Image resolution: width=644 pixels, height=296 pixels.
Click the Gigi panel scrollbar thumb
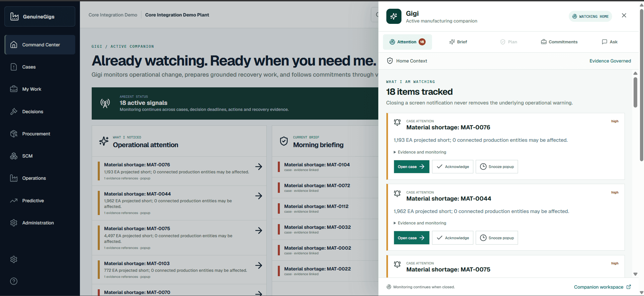635,92
